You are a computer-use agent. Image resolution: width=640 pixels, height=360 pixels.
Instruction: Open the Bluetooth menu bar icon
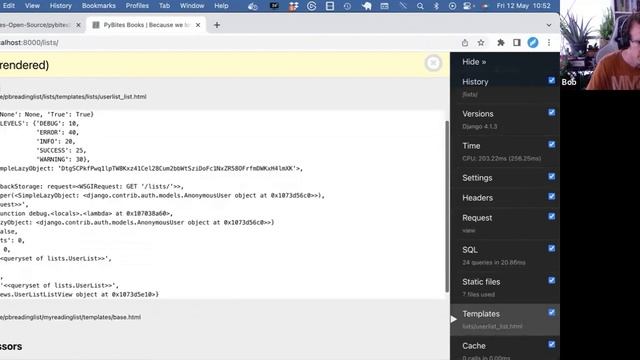[436, 6]
